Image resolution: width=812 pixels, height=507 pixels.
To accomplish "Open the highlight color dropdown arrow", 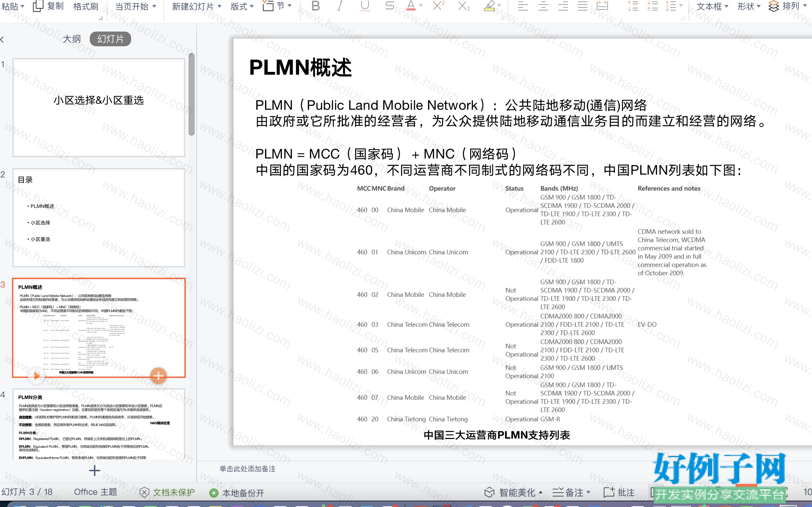I will coord(499,6).
